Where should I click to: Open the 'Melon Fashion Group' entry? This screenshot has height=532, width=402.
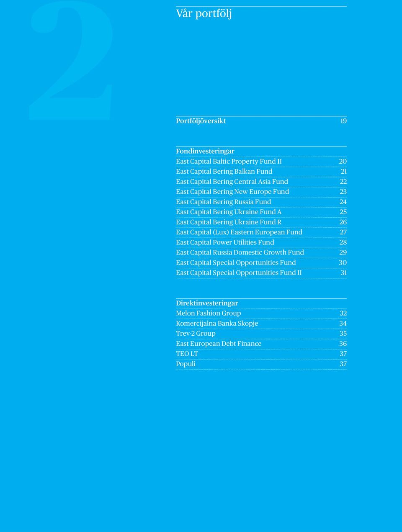[208, 313]
